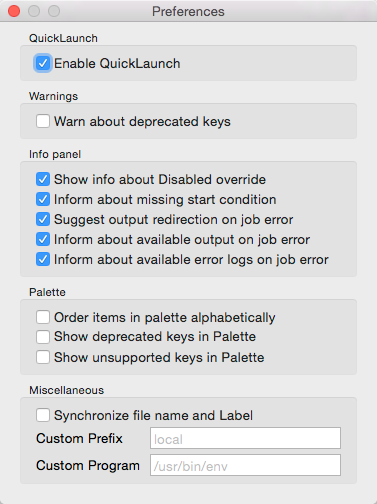Click the Custom Prefix text field
This screenshot has width=377, height=504.
(245, 438)
